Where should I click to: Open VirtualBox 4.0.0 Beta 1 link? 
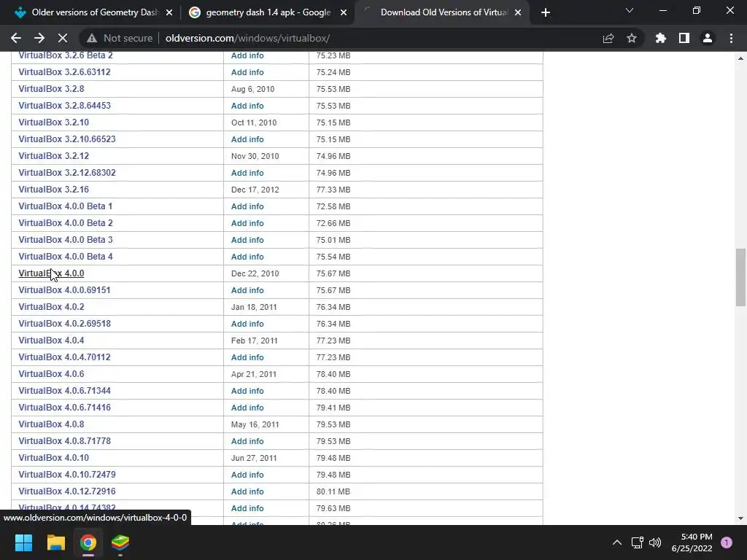65,206
